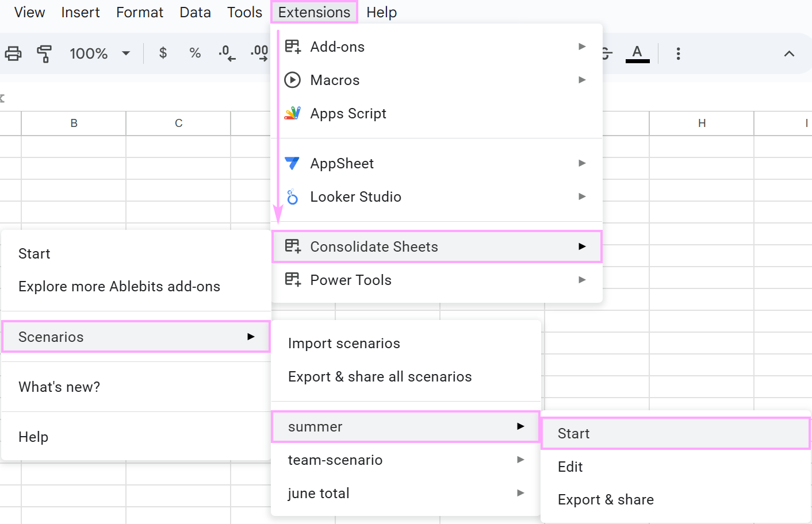Open Help in the Consolidate Sheets submenu
Screen dimensions: 812x524
point(136,437)
